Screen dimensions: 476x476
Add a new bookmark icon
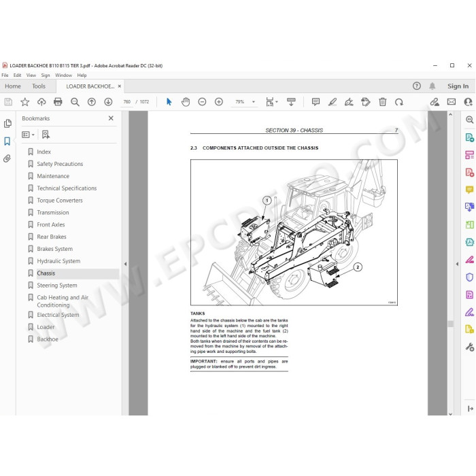[46, 135]
